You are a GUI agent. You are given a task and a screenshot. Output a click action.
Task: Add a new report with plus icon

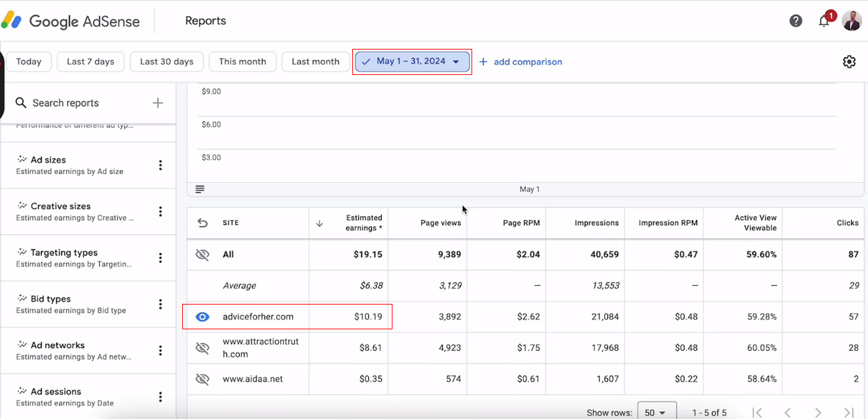pyautogui.click(x=157, y=103)
